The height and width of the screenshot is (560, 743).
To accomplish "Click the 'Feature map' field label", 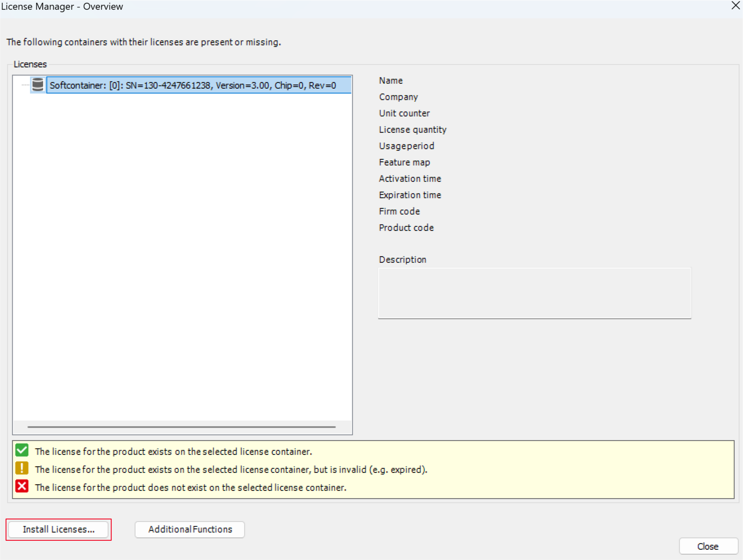I will click(404, 162).
